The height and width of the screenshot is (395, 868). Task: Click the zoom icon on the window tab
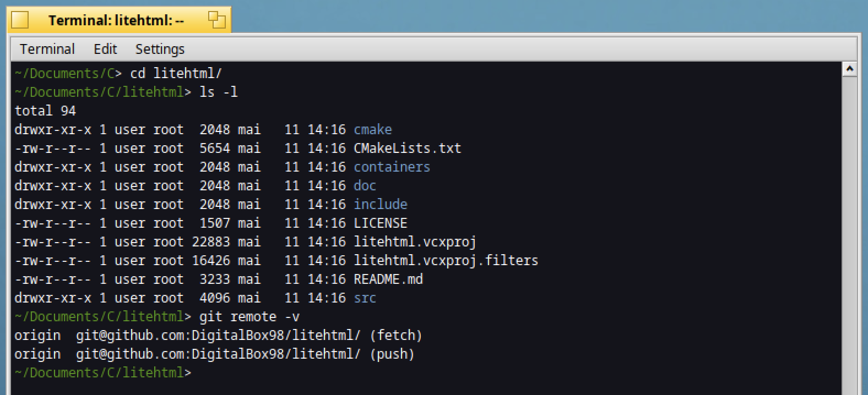(217, 20)
